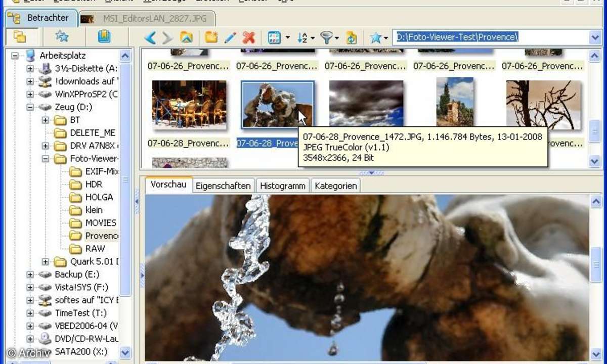Collapse the Zeug (D:) drive node
Screen dimensions: 607x364
[30, 107]
